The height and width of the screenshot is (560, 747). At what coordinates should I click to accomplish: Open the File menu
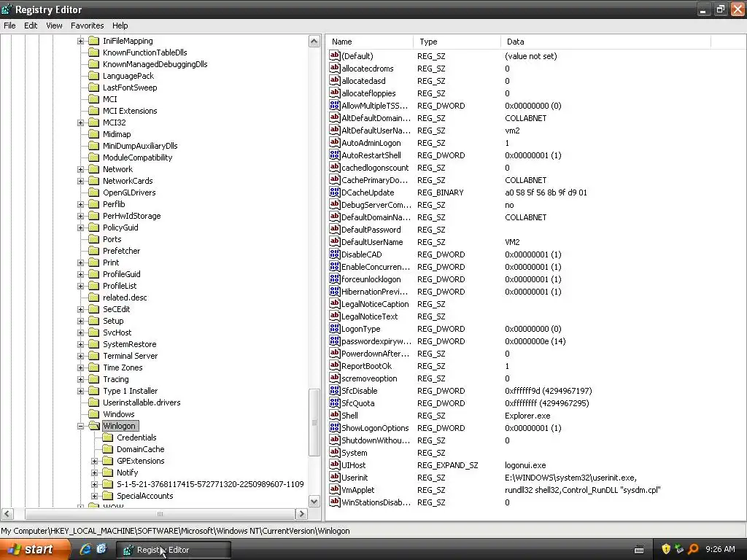9,26
